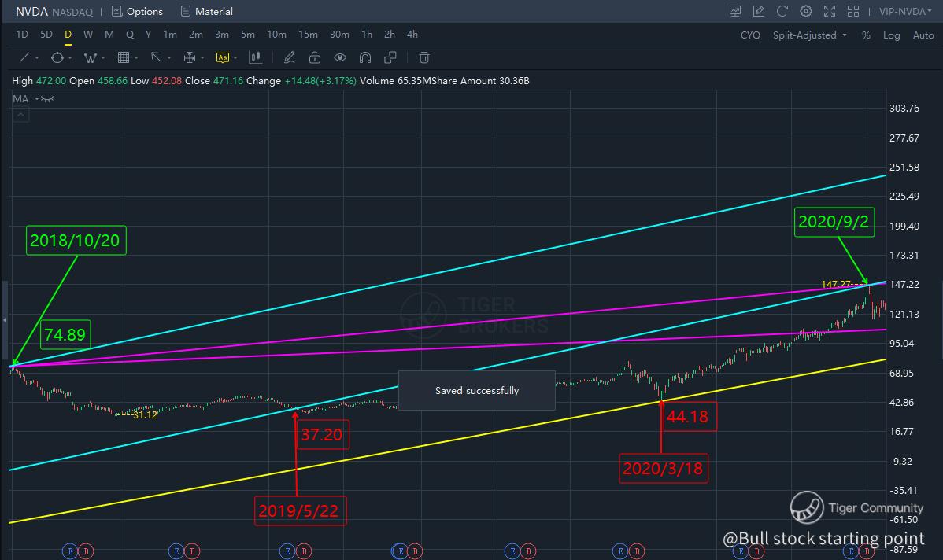Click the leftmost D dividend marker
943x560 pixels.
click(86, 551)
